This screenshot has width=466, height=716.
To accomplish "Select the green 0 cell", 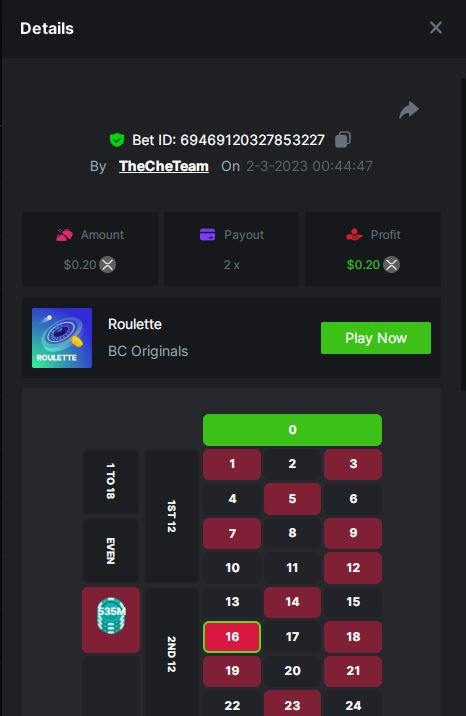I will [x=293, y=430].
